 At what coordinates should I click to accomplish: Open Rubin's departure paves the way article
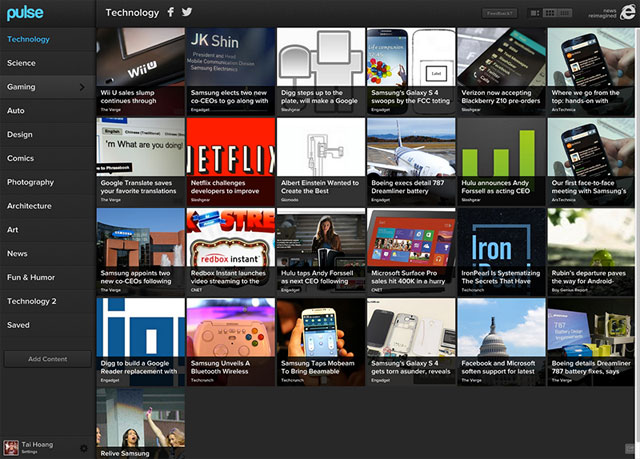591,252
